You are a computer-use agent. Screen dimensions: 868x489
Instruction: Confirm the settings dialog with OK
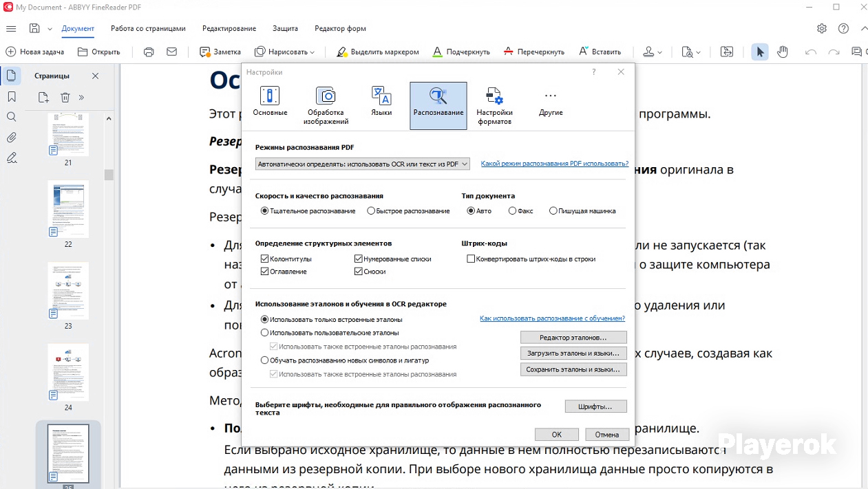pyautogui.click(x=556, y=435)
